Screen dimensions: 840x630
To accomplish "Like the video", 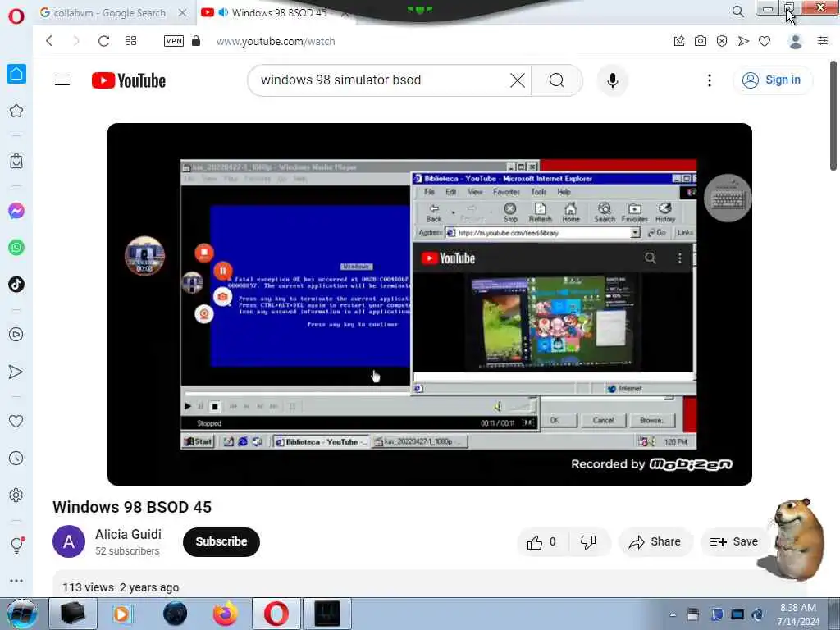I will 541,542.
